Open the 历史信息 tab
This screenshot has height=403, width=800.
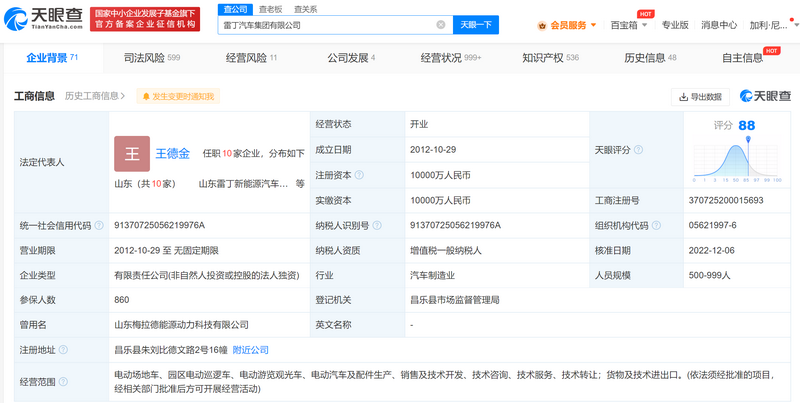(650, 58)
